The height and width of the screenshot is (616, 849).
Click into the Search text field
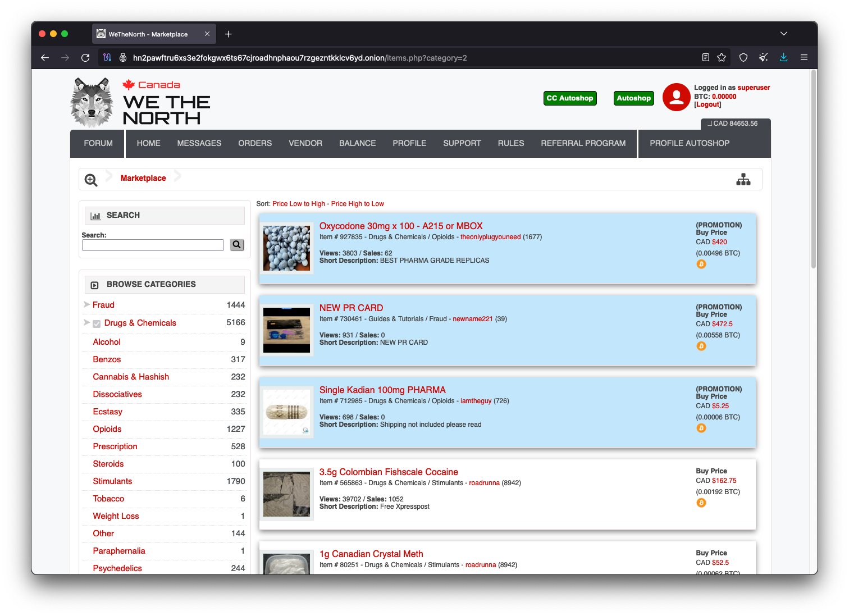(x=153, y=245)
